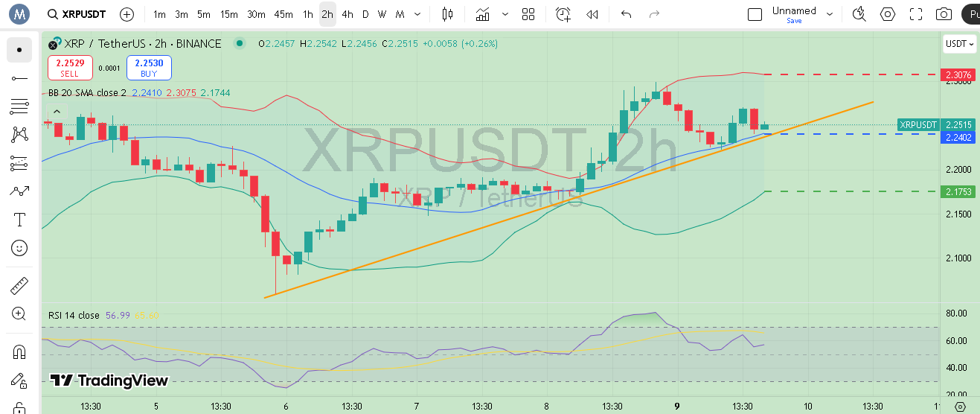
Task: Select the ruler measure tool
Action: click(x=19, y=286)
